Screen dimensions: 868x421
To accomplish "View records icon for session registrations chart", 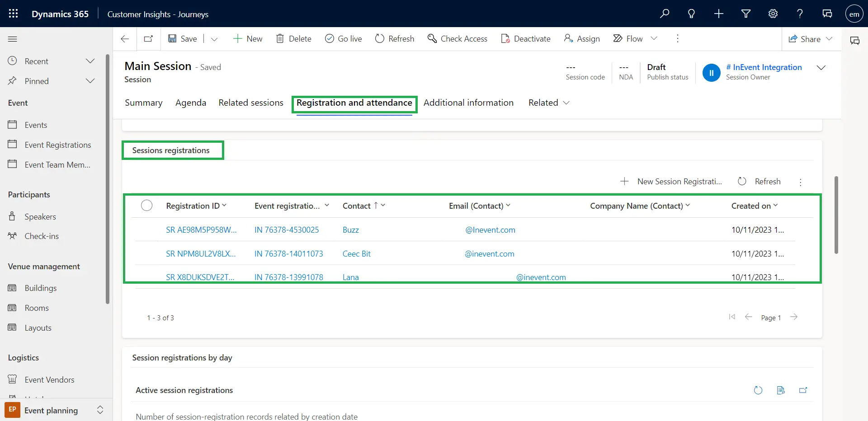I will (781, 390).
